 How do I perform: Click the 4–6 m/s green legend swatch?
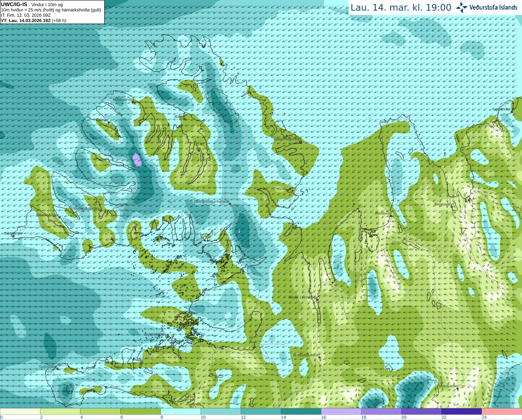point(100,411)
